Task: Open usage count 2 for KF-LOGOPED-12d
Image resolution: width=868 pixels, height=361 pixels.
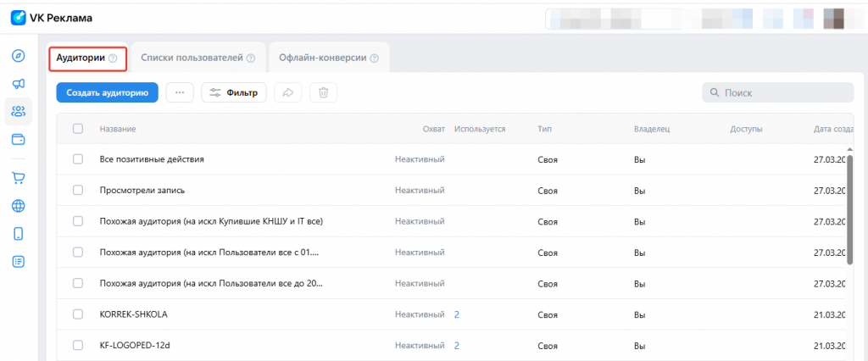Action: click(x=457, y=346)
